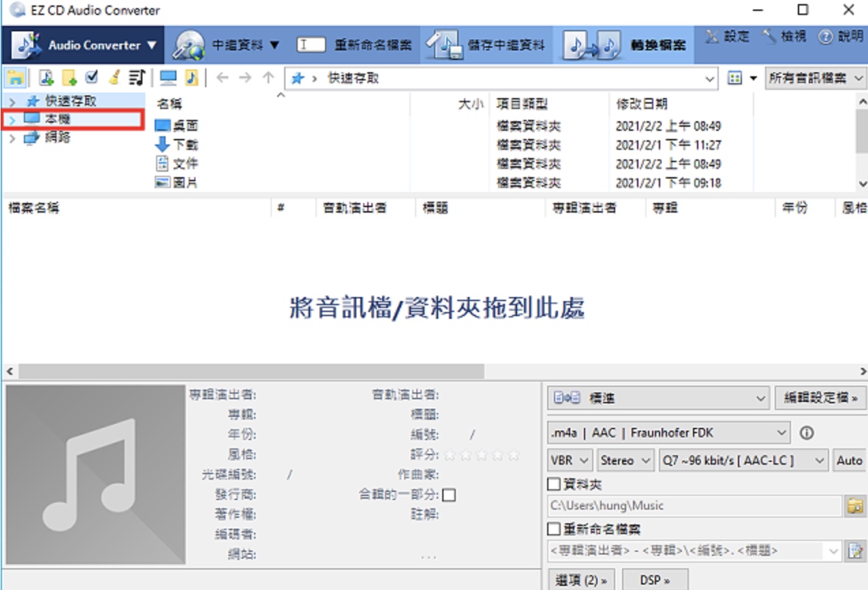Screen dimensions: 868x590
Task: Sort by the 項目類型 column header
Action: click(522, 104)
